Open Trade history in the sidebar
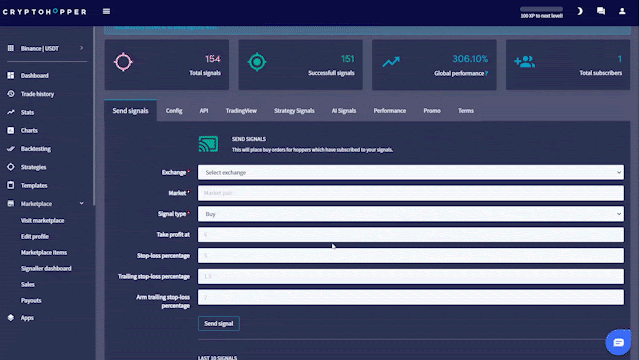The height and width of the screenshot is (360, 640). click(x=38, y=94)
